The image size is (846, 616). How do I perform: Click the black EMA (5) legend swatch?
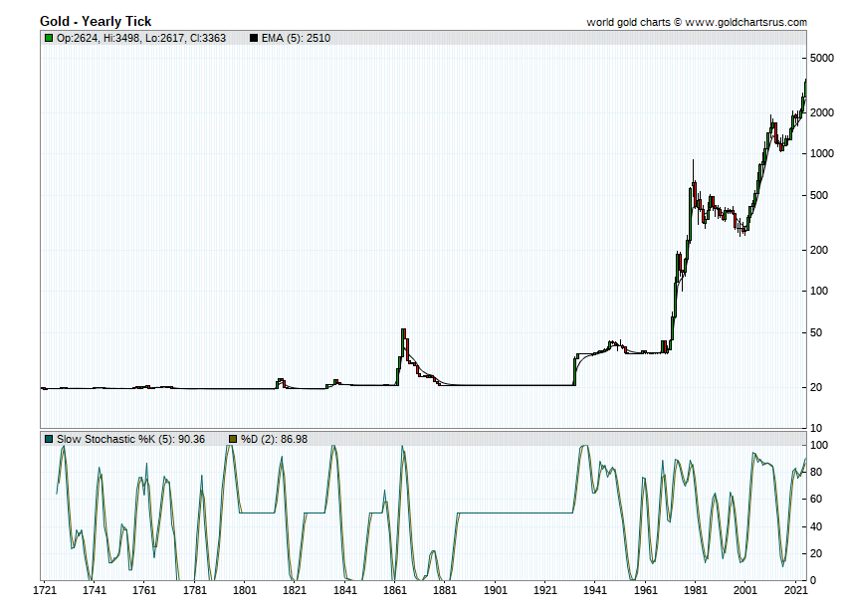coord(254,38)
